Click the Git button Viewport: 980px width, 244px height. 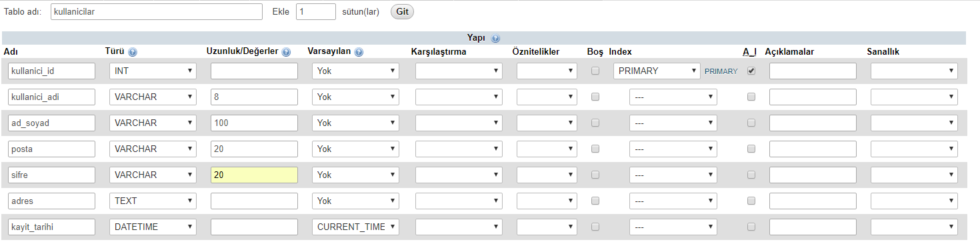click(402, 12)
